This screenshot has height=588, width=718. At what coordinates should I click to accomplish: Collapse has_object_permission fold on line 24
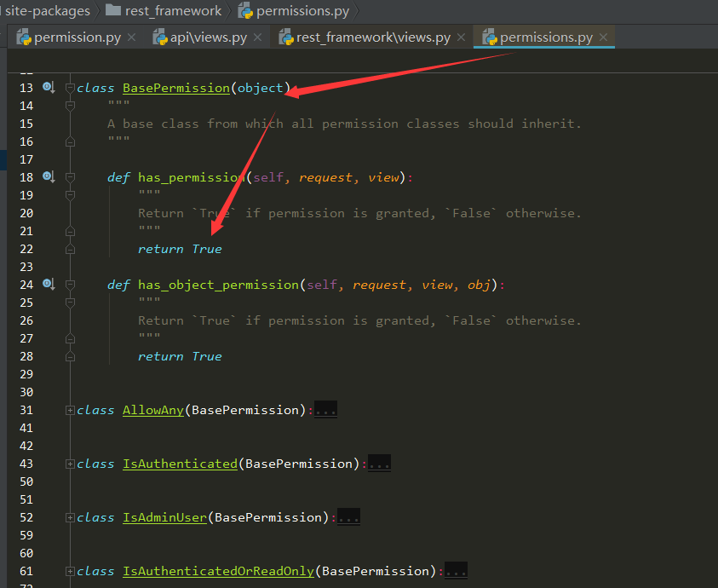tap(70, 285)
